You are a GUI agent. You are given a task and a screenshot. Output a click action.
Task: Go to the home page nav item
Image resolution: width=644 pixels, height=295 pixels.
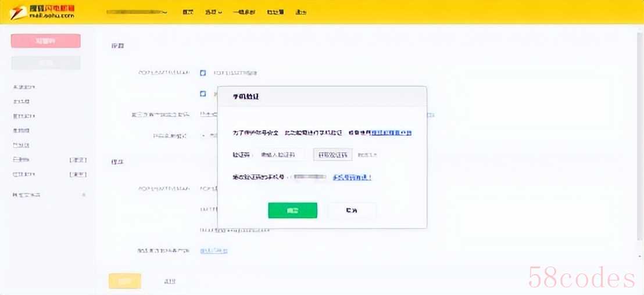(187, 12)
